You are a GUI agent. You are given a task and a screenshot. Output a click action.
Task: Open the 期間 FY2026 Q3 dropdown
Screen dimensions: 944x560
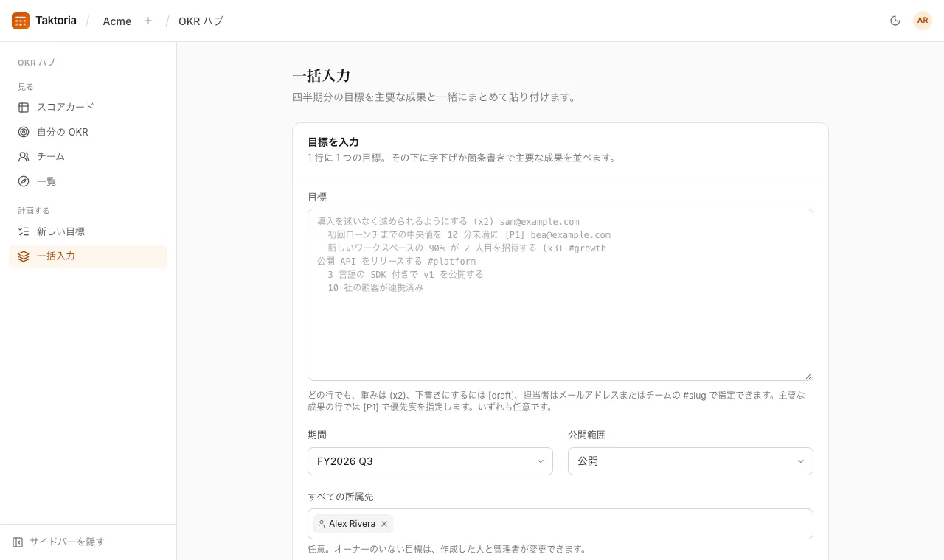coord(430,461)
